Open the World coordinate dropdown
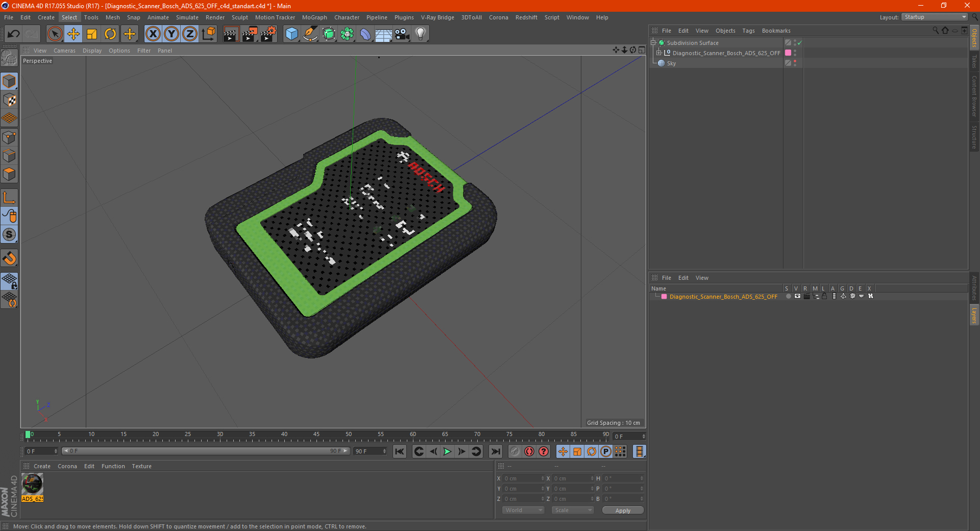The image size is (980, 531). pyautogui.click(x=523, y=510)
